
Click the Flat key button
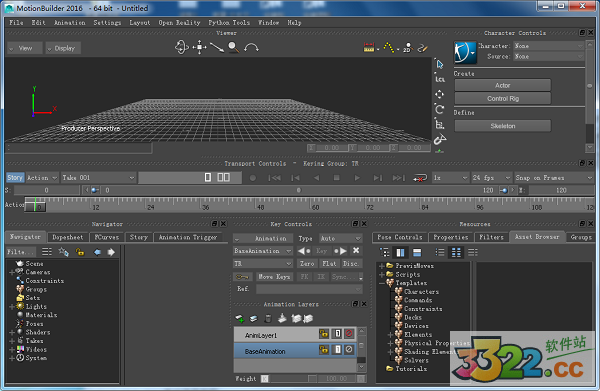tap(329, 264)
